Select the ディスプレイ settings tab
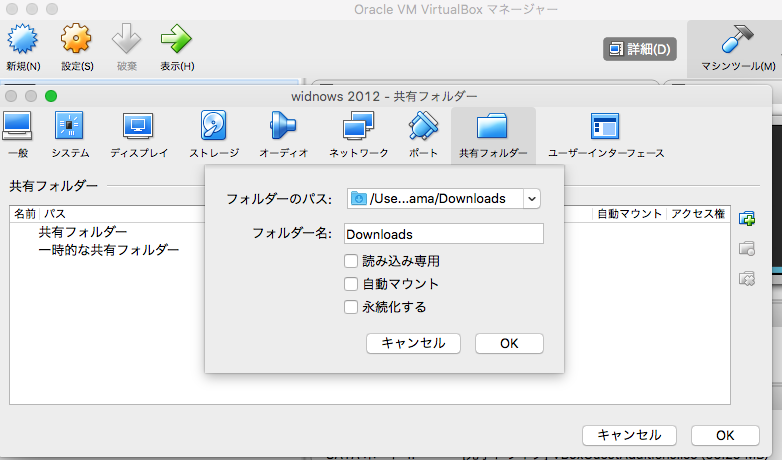782x460 pixels. (x=139, y=135)
